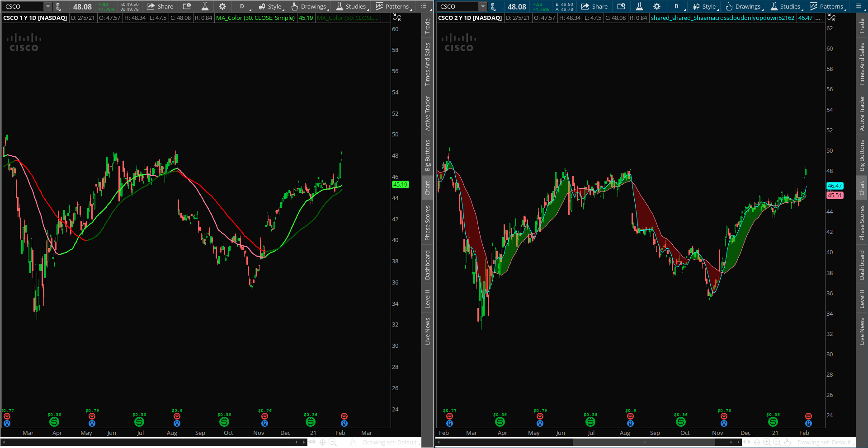Open the left chart's D timeframe selector
Viewport: 868px width, 448px height.
tap(243, 6)
